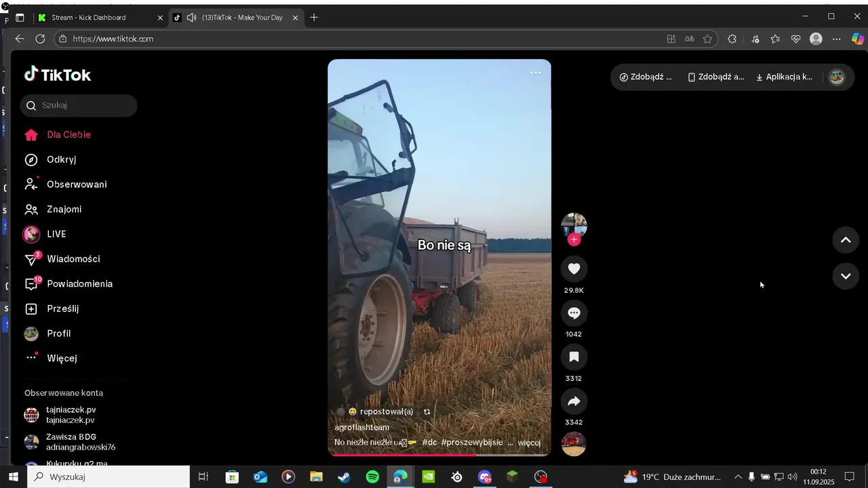Click first Zdobądź coins button
The image size is (868, 488).
(646, 77)
